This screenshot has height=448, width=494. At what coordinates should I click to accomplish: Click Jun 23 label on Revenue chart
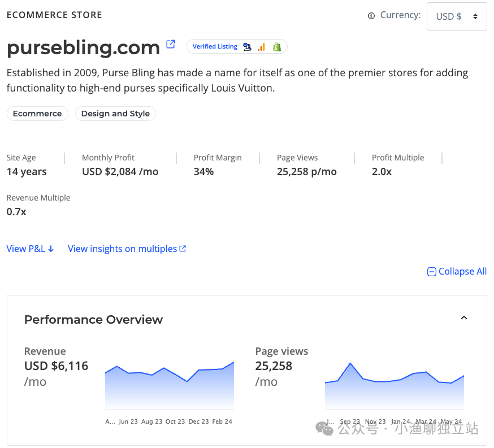(128, 421)
